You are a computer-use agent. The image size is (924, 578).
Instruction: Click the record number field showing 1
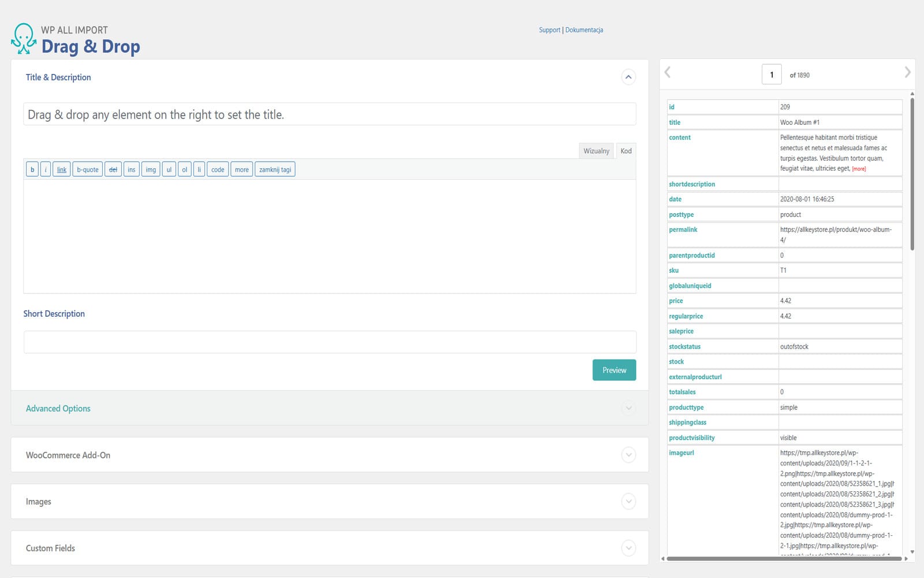coord(772,75)
